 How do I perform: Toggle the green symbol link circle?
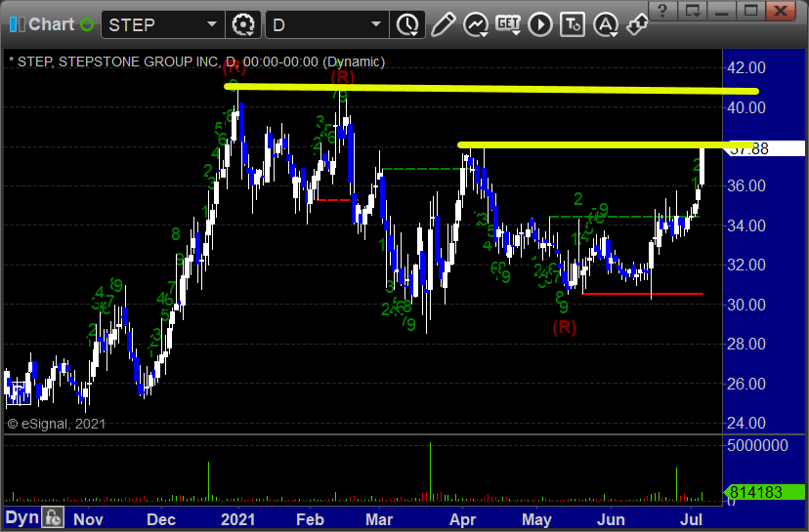tap(87, 24)
